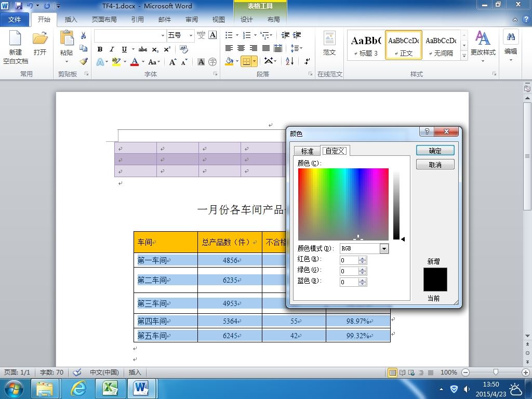Open the Change Styles gallery icon
The width and height of the screenshot is (532, 399).
(483, 38)
